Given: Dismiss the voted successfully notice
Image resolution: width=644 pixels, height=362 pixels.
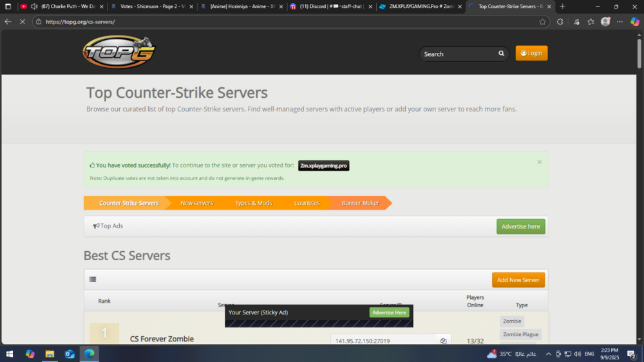Looking at the screenshot, I should coord(539,162).
